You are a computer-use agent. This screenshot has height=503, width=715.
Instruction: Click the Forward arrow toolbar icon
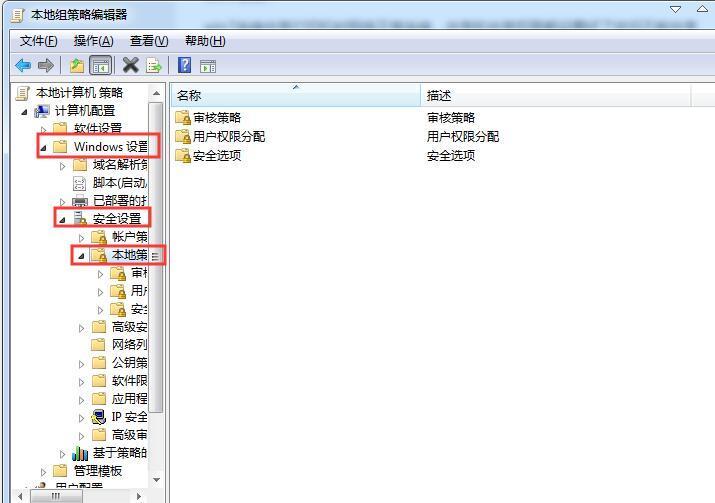pyautogui.click(x=46, y=66)
